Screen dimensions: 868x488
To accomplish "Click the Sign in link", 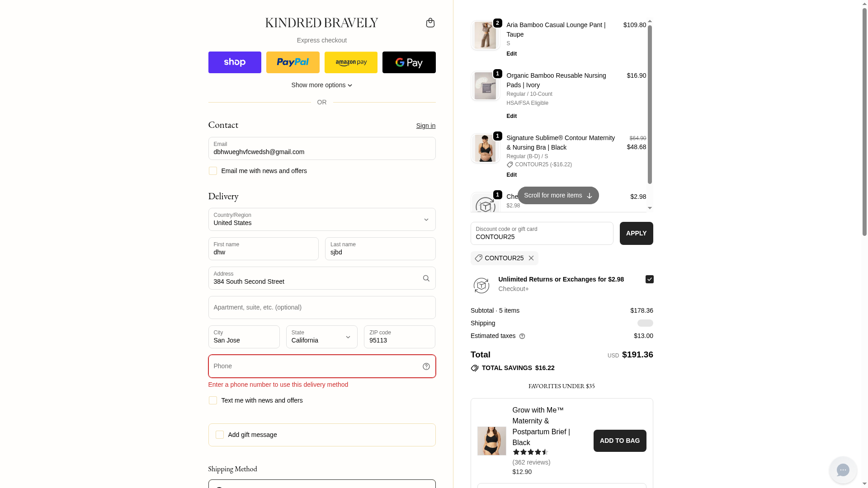I will (425, 126).
